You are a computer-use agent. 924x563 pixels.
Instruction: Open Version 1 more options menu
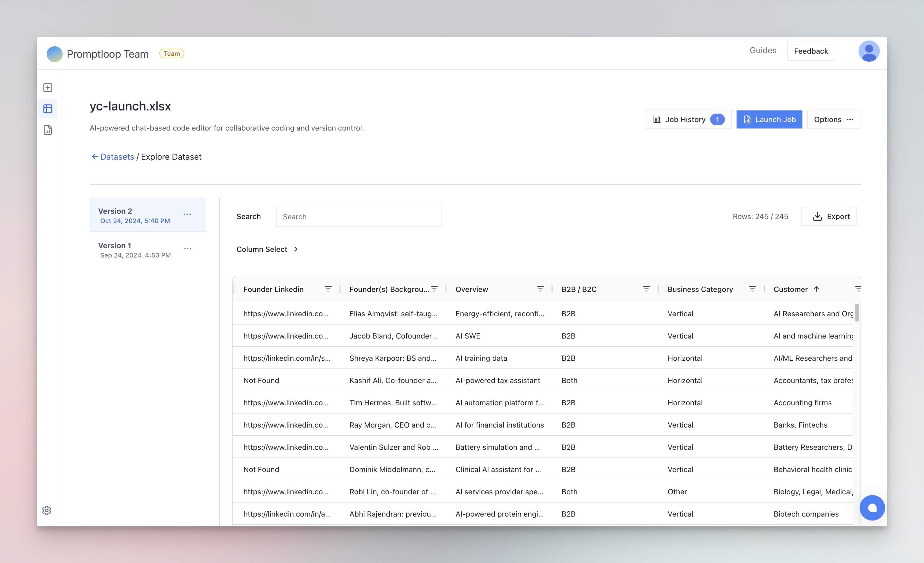(x=187, y=249)
